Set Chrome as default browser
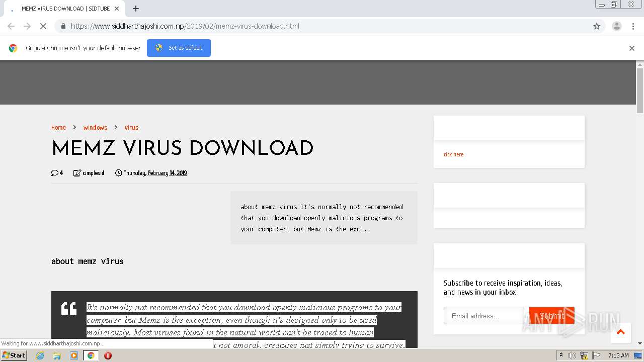This screenshot has width=644, height=362. [x=179, y=48]
